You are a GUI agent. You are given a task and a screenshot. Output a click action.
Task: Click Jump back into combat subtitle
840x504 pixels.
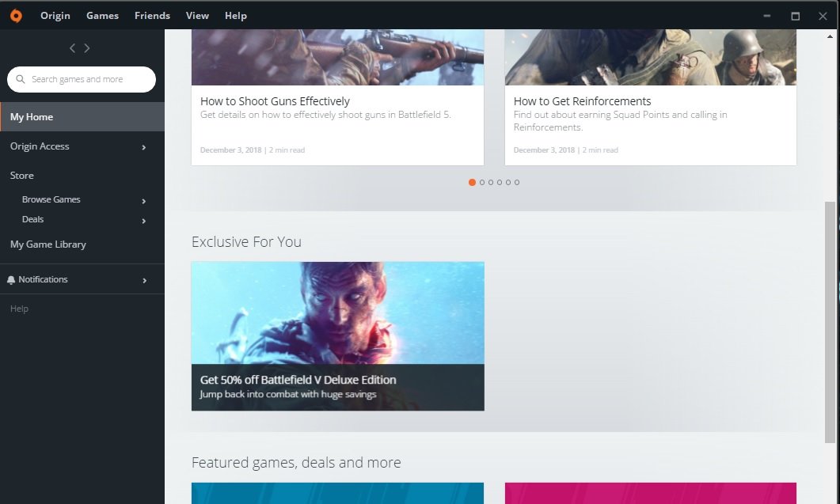288,394
